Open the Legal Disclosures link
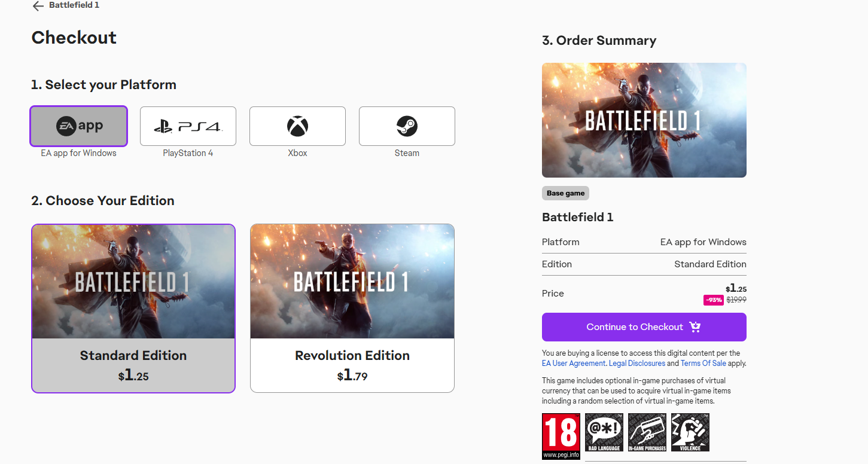The image size is (868, 464). [636, 364]
